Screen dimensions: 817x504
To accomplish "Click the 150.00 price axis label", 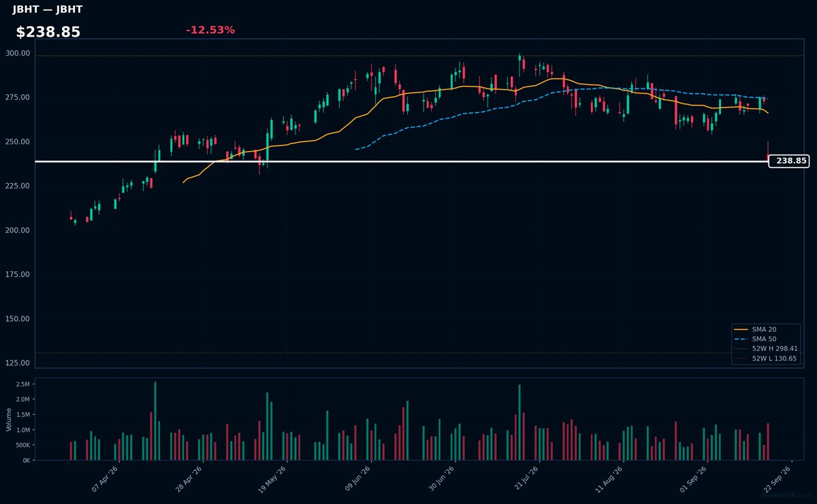I will (18, 318).
